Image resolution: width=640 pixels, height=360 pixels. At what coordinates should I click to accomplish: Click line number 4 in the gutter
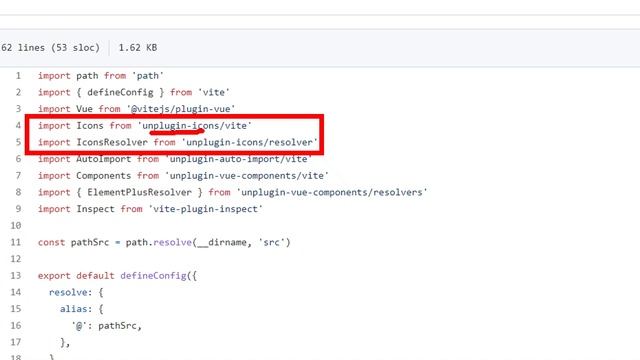(x=18, y=126)
